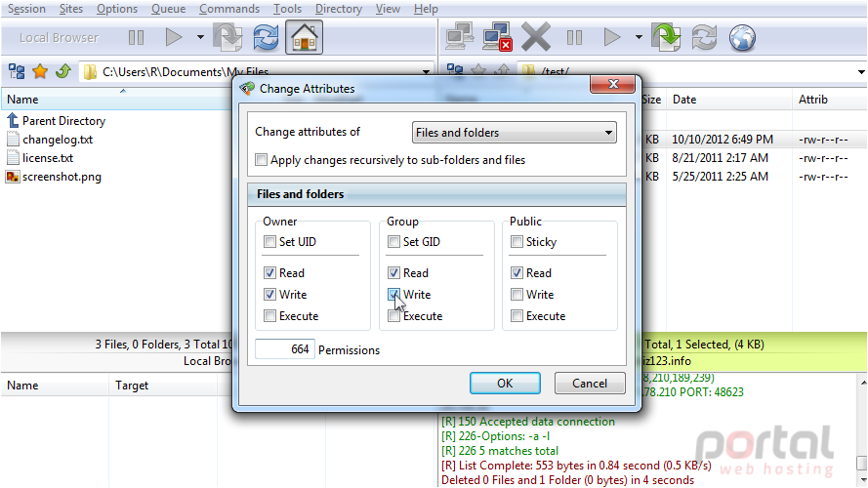Toggle Group Set GID checkbox
This screenshot has width=868, height=488.
[x=393, y=242]
